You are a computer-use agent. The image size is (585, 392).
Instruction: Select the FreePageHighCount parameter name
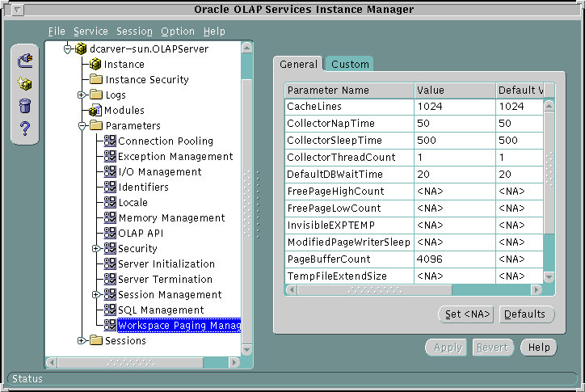click(x=335, y=192)
